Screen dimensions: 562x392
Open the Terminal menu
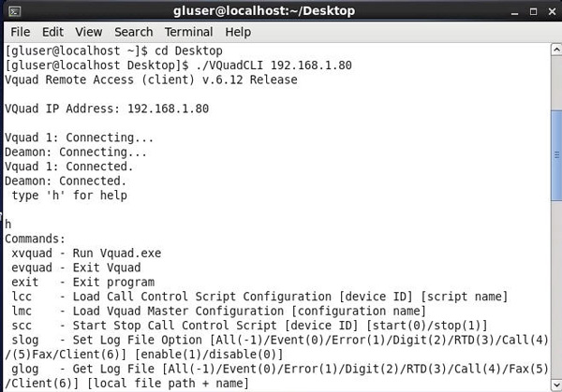pyautogui.click(x=188, y=32)
